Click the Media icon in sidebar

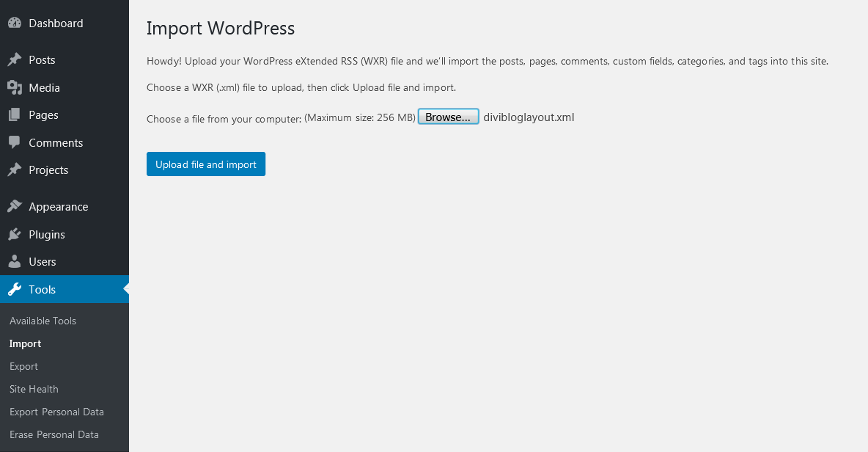coord(15,87)
